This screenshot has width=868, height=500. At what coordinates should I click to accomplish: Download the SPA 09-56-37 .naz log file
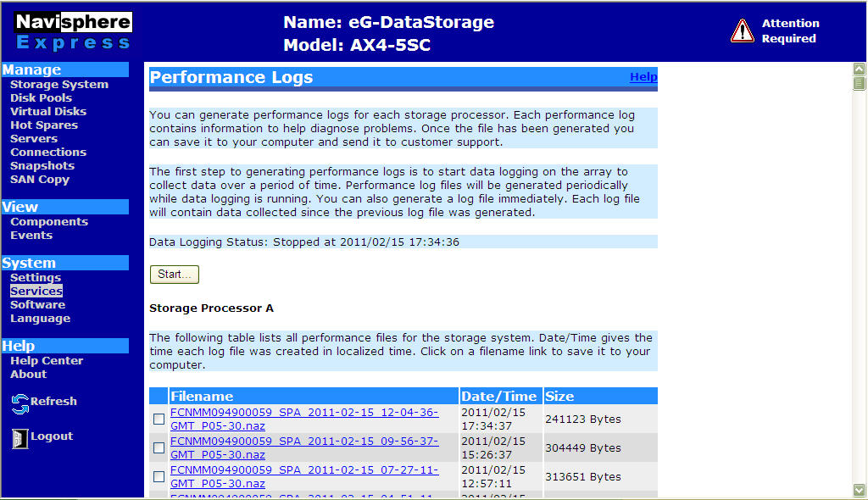[x=304, y=447]
